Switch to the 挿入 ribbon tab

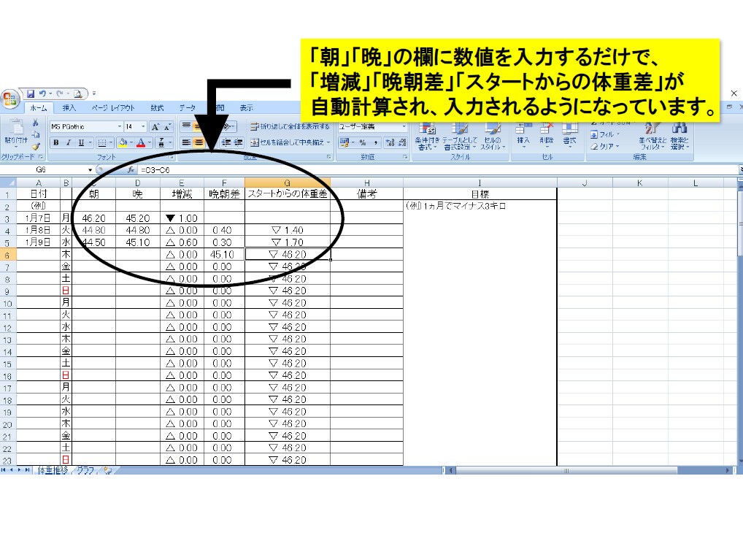(69, 108)
